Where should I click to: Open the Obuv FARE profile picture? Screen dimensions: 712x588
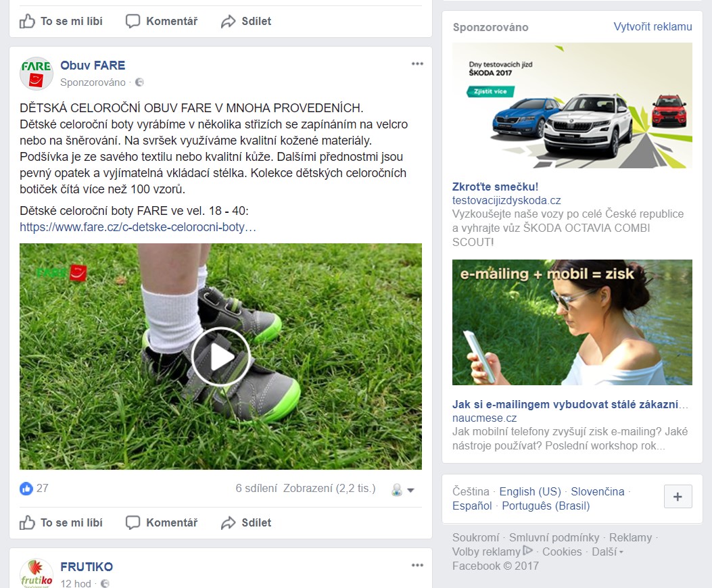point(37,74)
